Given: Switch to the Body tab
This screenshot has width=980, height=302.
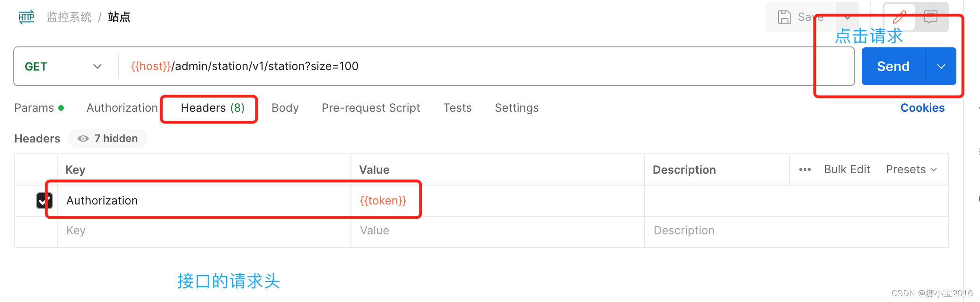Looking at the screenshot, I should tap(285, 108).
